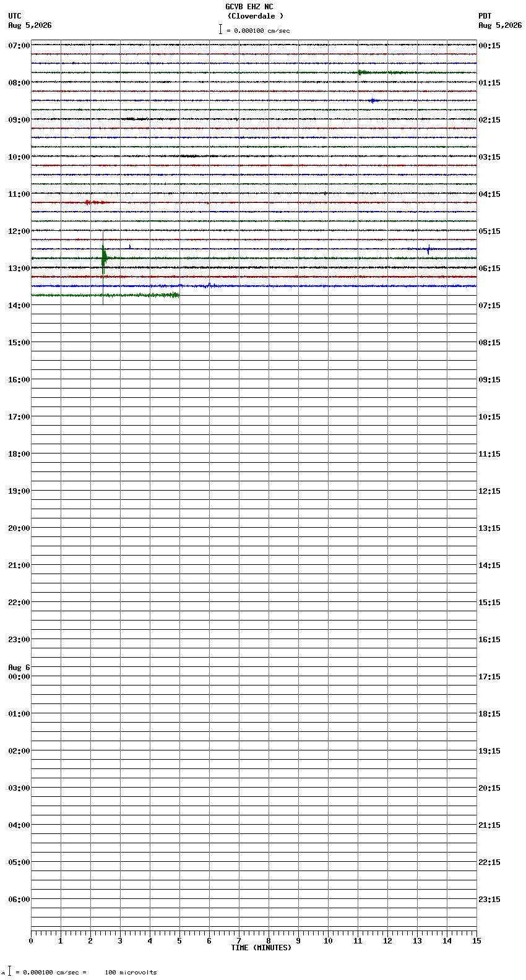Select the 07:00 UTC time label

pos(19,46)
